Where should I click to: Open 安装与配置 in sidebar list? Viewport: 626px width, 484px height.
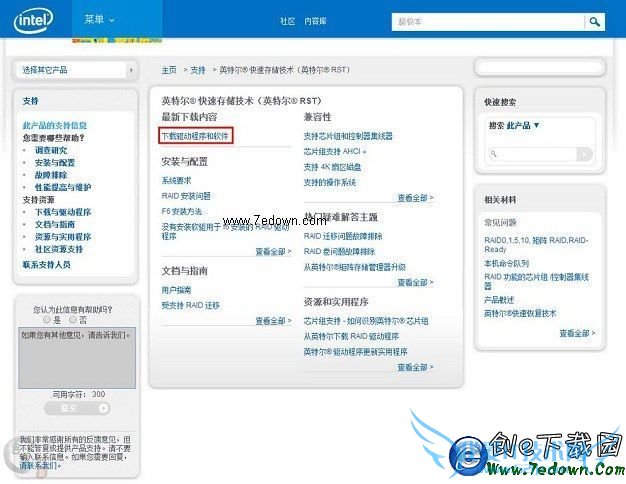(55, 163)
